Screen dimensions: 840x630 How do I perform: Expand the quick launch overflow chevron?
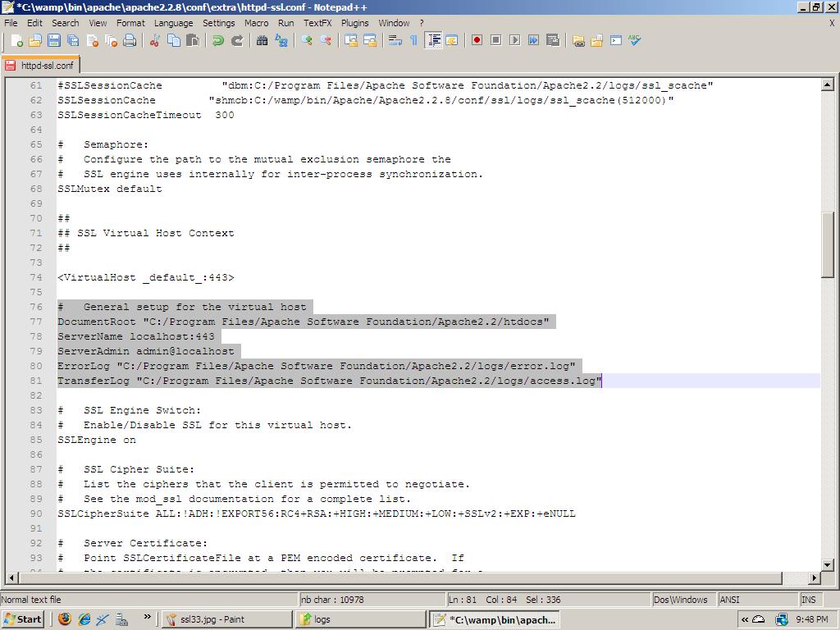click(148, 618)
